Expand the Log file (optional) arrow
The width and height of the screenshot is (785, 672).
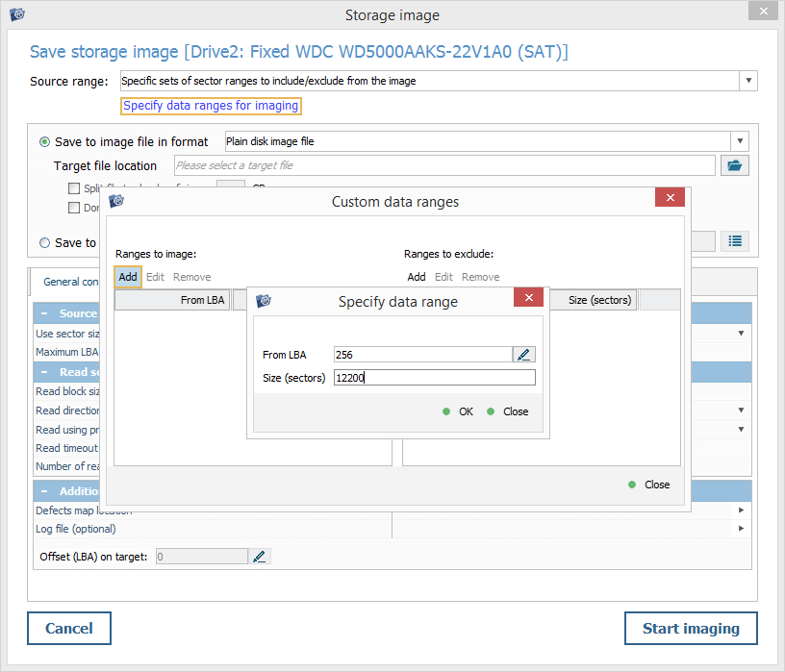click(741, 528)
